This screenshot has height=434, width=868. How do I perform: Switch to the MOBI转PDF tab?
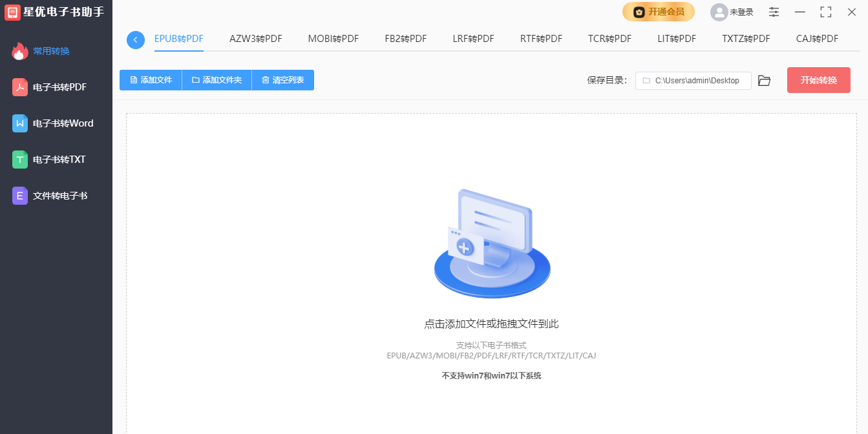point(333,39)
